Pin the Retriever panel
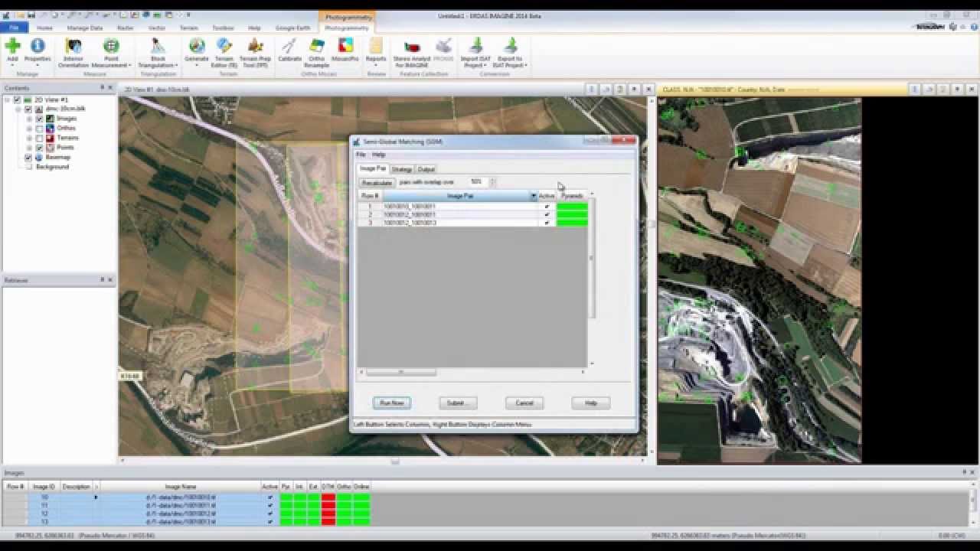The image size is (980, 551). coord(102,280)
